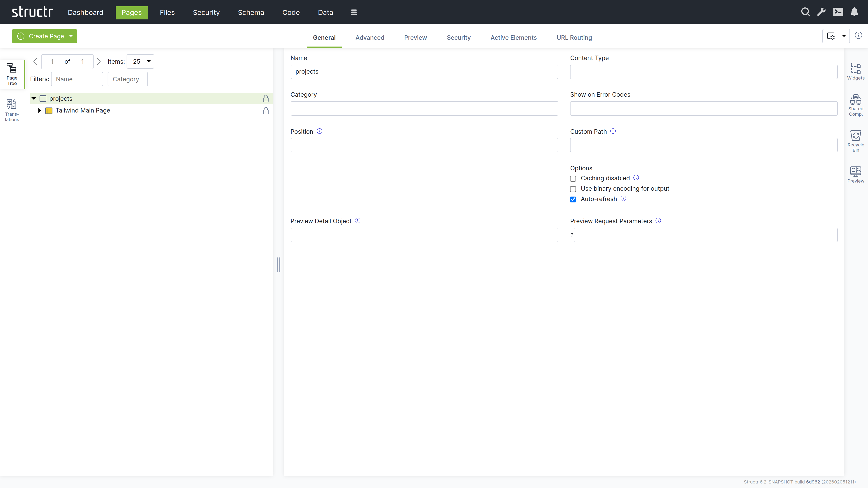
Task: Expand the Tailwind Main Page node
Action: 39,110
